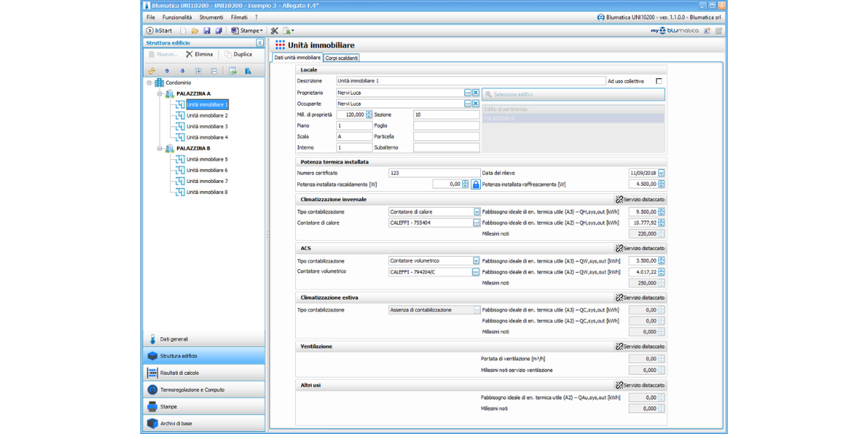
Task: Click the open file folder icon
Action: [x=195, y=31]
